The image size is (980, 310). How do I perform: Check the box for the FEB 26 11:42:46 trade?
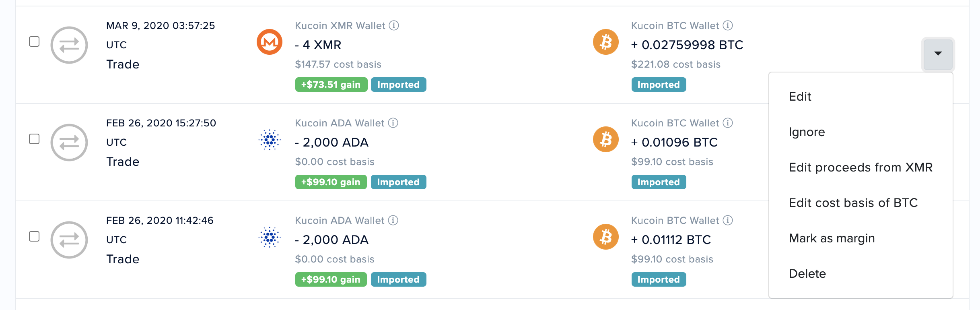tap(34, 236)
